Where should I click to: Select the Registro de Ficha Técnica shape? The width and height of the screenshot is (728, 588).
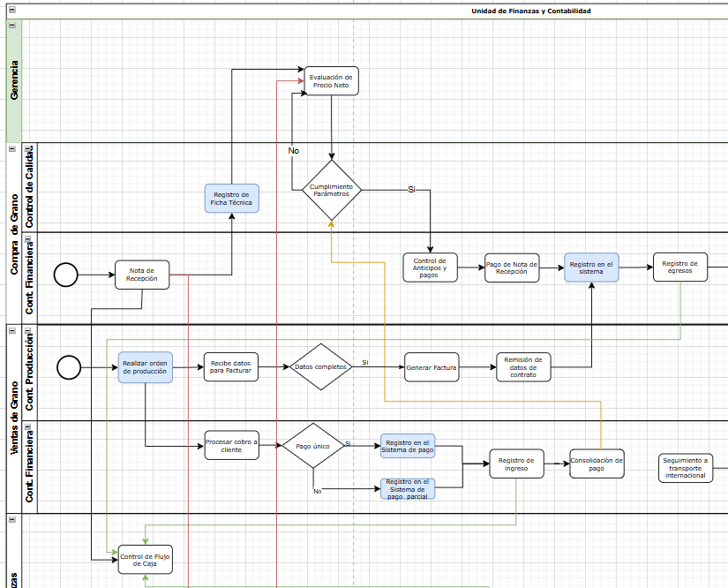pos(231,198)
